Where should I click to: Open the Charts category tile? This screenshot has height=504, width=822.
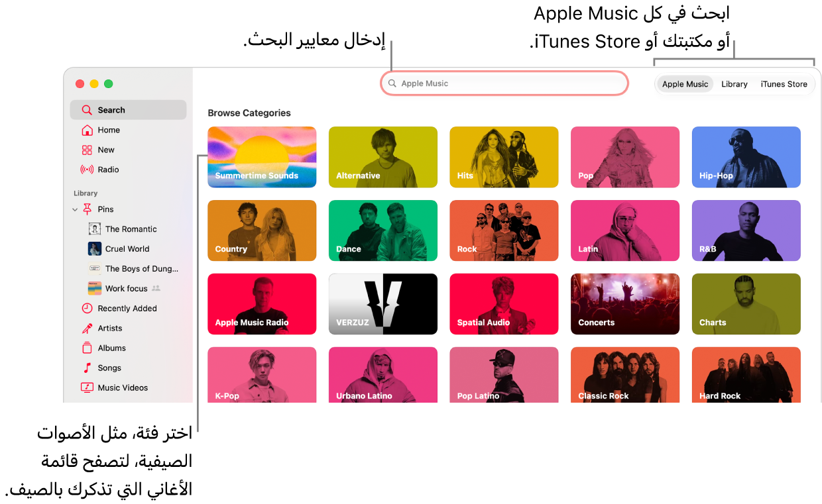746,304
